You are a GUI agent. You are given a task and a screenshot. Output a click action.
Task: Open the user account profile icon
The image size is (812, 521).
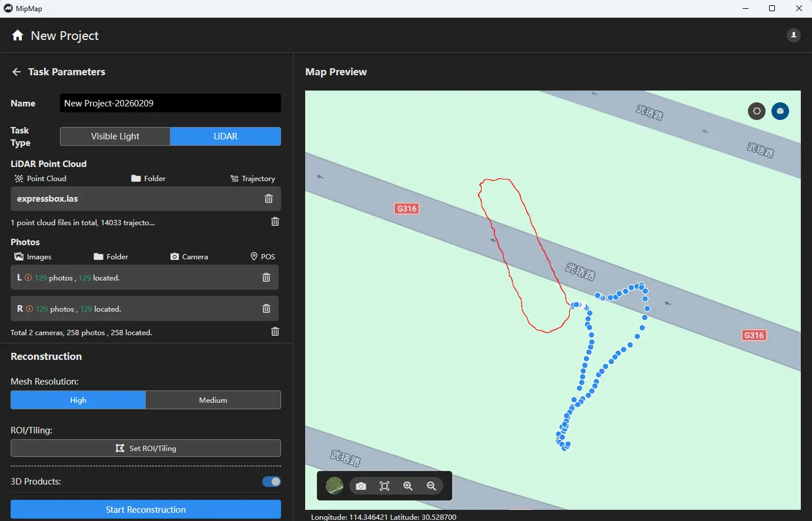tap(793, 35)
